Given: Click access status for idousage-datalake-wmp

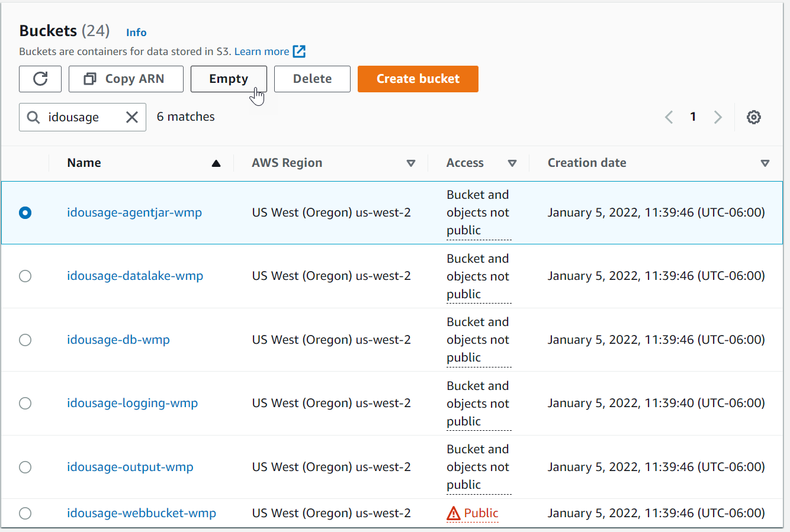Looking at the screenshot, I should click(478, 276).
